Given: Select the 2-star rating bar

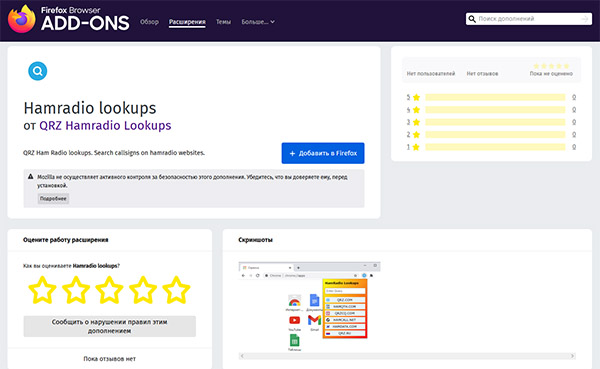Looking at the screenshot, I should click(x=495, y=135).
